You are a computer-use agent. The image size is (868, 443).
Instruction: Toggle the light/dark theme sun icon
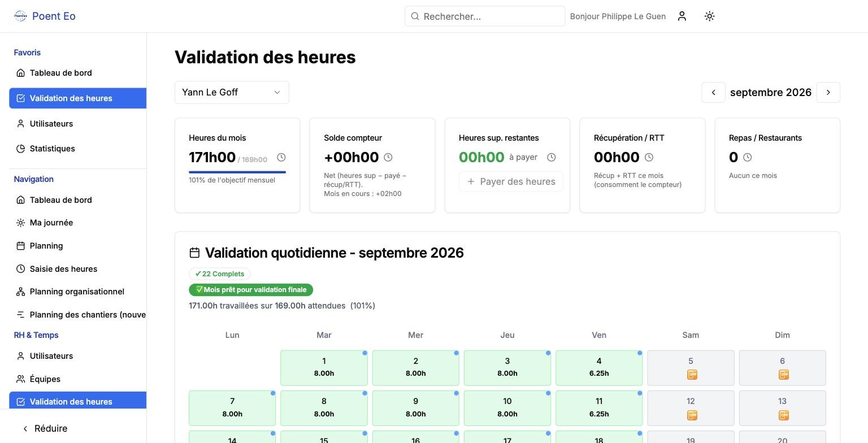click(x=710, y=16)
